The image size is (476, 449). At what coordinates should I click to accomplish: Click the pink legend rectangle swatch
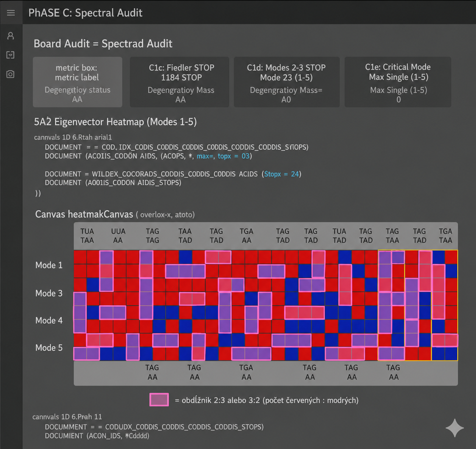[159, 400]
